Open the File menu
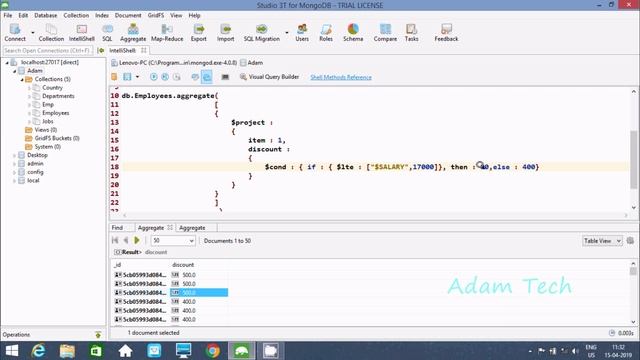Image resolution: width=640 pixels, height=360 pixels. click(8, 16)
